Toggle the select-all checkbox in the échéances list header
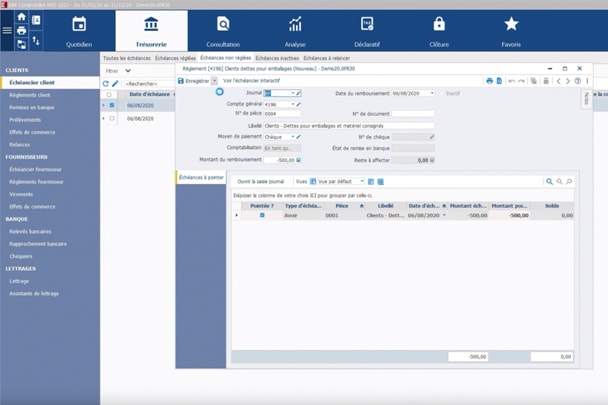608x405 pixels. click(109, 94)
